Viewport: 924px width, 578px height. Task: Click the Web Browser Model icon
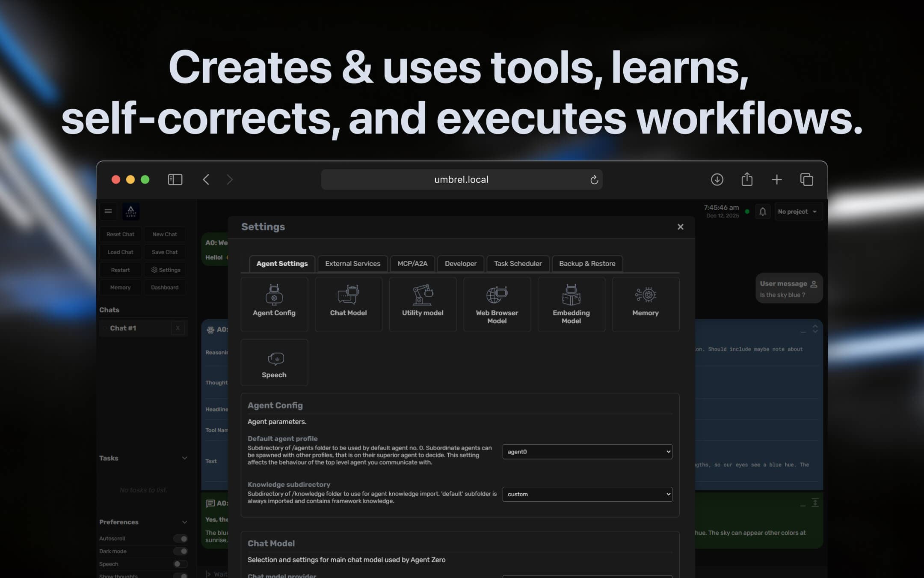pyautogui.click(x=497, y=295)
